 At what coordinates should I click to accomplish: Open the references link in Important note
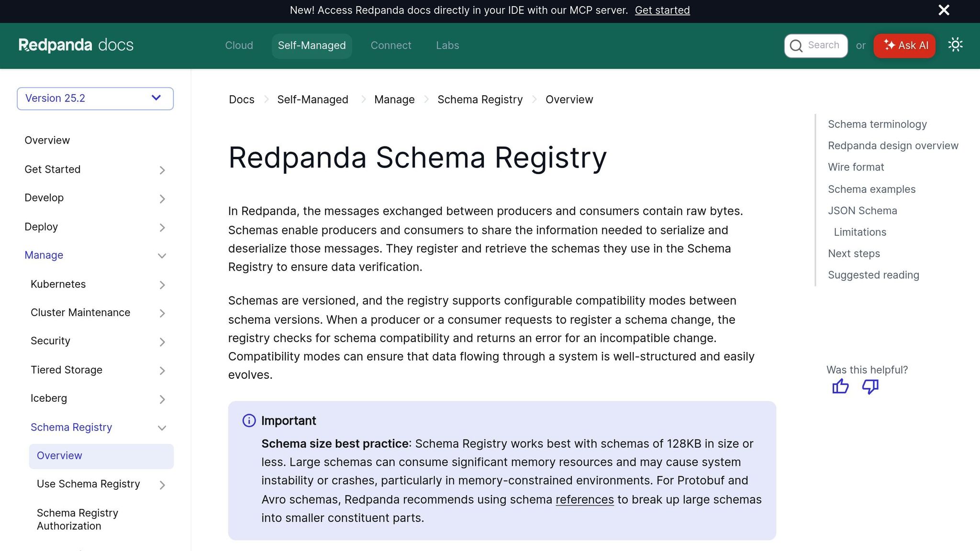pos(584,500)
